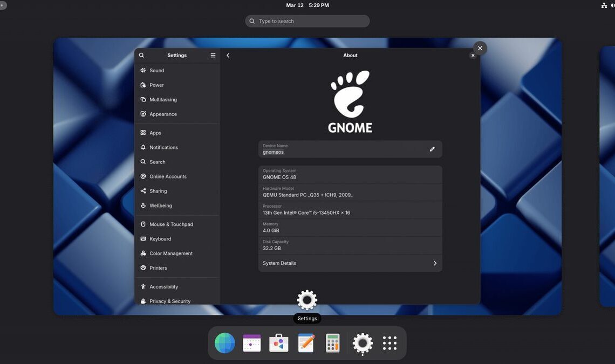The image size is (615, 364).
Task: Open Calendar from the dock
Action: point(252,343)
